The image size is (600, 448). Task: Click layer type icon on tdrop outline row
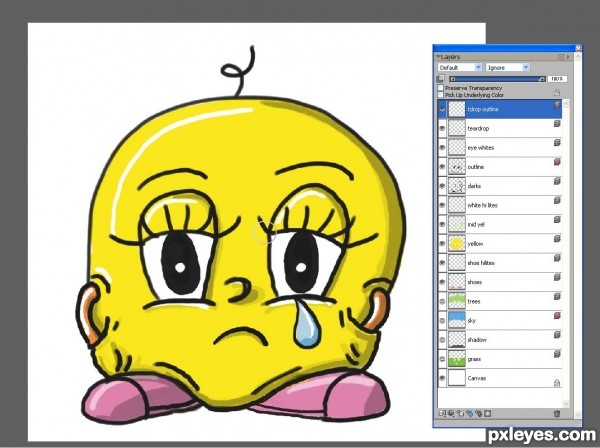(x=557, y=104)
